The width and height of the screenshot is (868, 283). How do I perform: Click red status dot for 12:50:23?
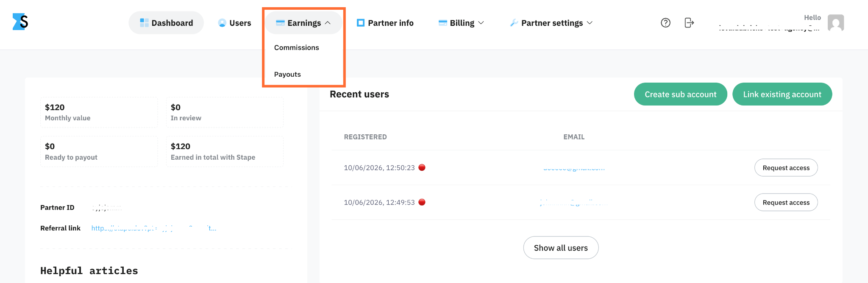coord(422,167)
